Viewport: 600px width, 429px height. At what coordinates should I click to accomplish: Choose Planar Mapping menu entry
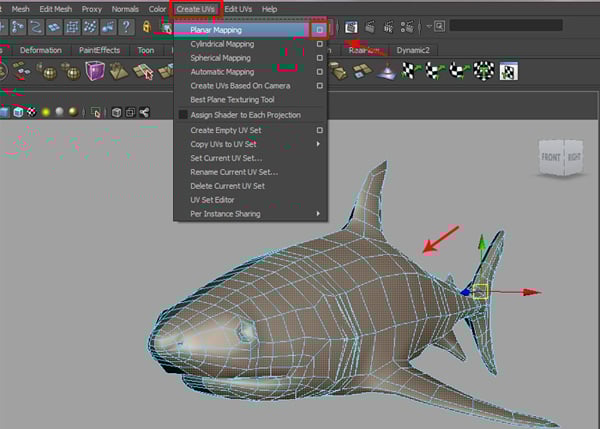point(216,30)
